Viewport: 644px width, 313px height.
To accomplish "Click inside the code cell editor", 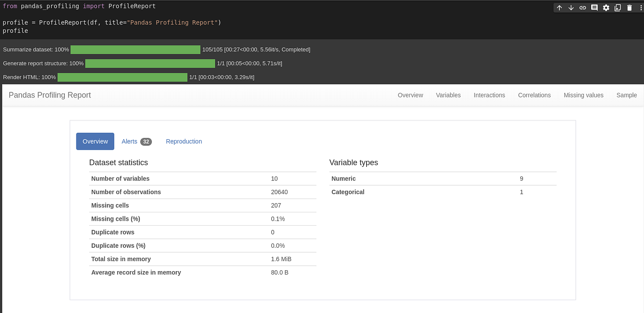I will 184,22.
